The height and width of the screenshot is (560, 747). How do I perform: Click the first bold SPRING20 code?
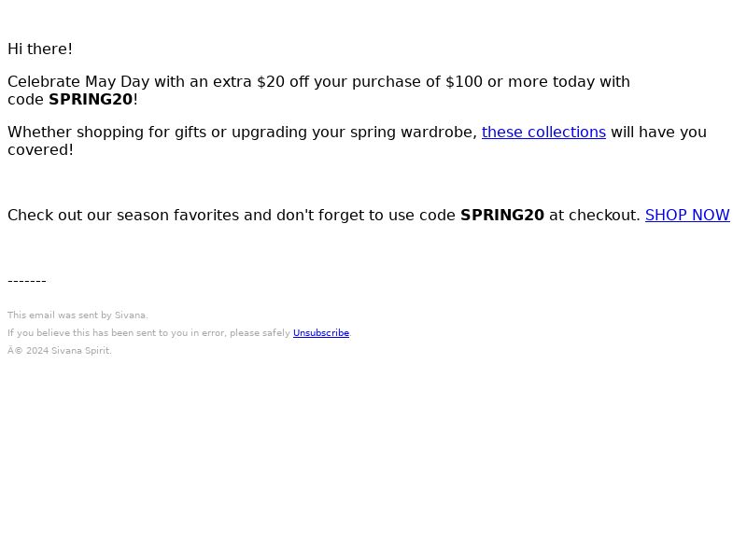pyautogui.click(x=91, y=100)
